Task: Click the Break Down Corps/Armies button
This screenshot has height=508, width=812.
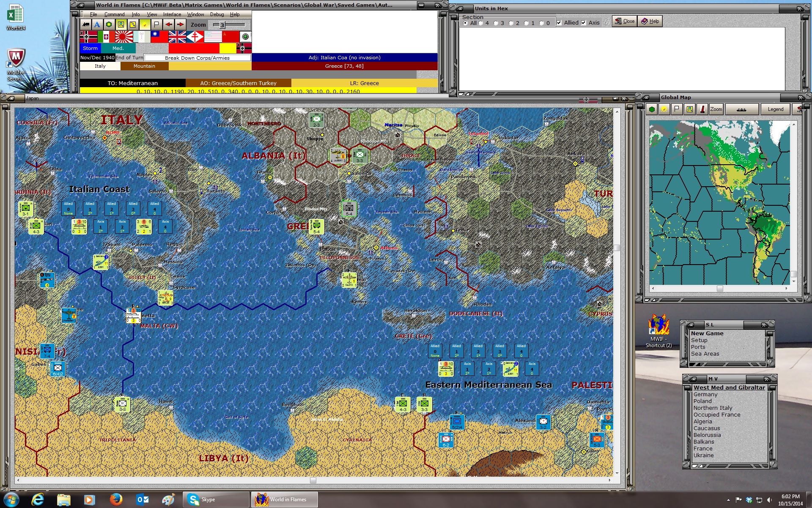Action: click(x=197, y=58)
